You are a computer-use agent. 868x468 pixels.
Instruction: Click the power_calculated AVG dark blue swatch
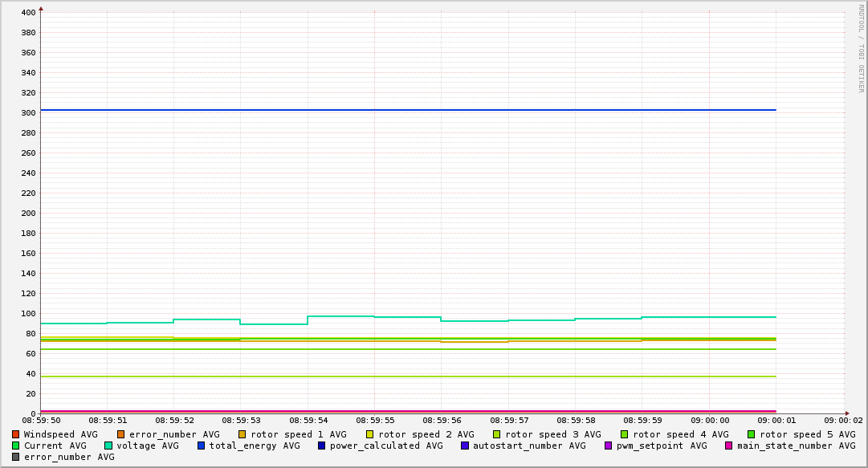(322, 446)
